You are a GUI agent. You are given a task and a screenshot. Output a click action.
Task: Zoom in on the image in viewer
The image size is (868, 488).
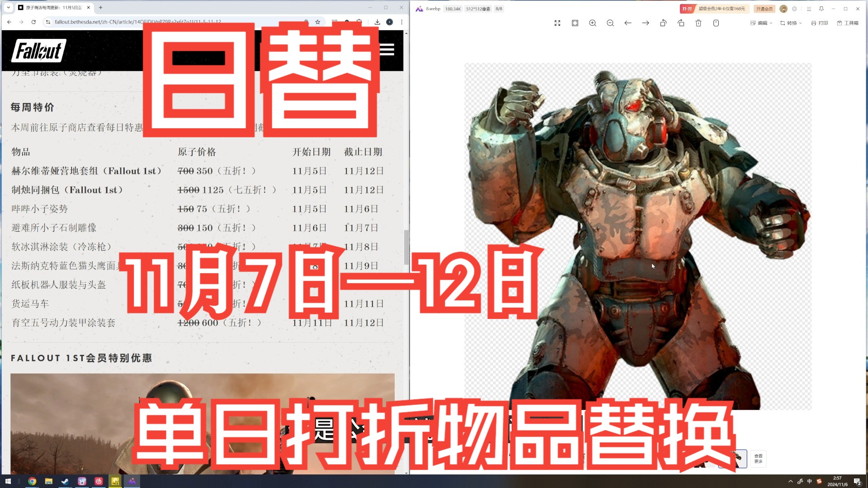[x=593, y=23]
